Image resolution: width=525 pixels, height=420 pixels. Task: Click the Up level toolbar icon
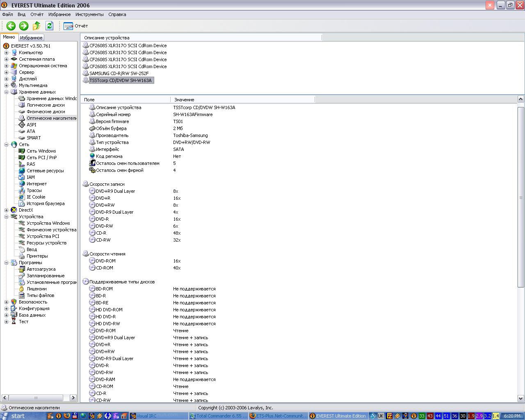pos(37,26)
